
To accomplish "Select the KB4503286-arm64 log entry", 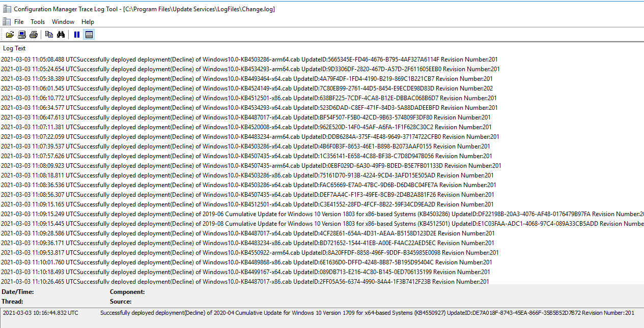I will click(x=204, y=59).
